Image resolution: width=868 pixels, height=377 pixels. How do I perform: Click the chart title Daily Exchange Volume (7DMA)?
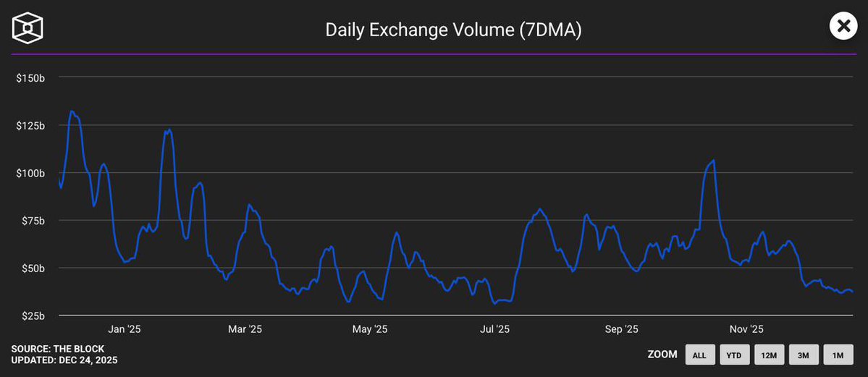point(452,30)
